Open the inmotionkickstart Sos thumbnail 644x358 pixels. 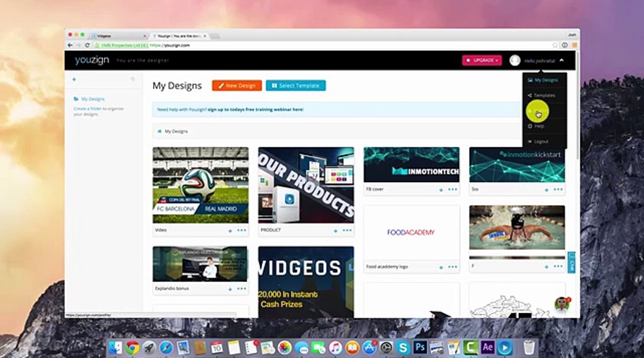coord(517,165)
